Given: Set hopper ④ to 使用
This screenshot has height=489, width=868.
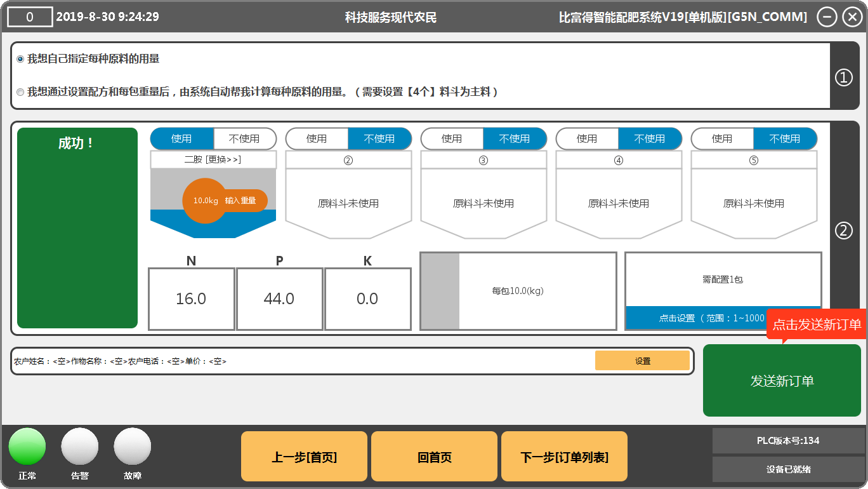Looking at the screenshot, I should 587,138.
